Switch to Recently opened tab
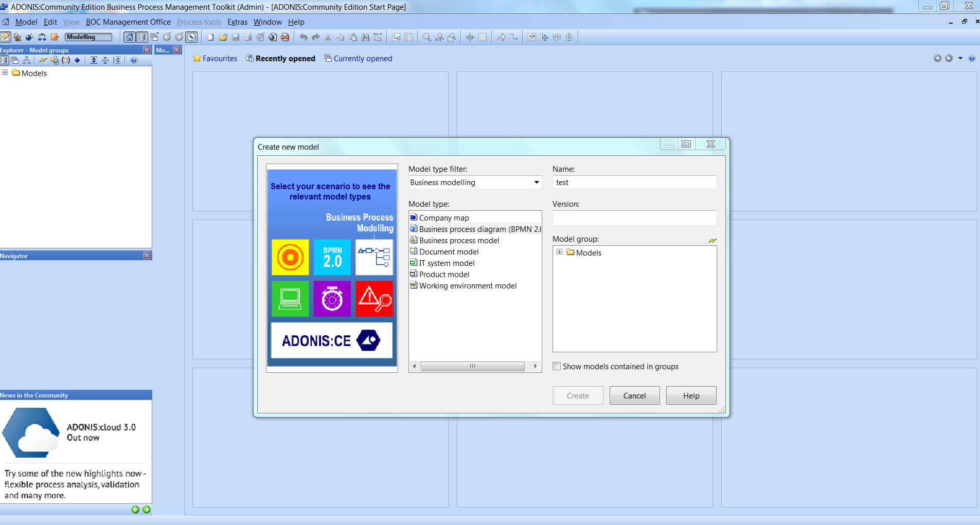 tap(280, 59)
